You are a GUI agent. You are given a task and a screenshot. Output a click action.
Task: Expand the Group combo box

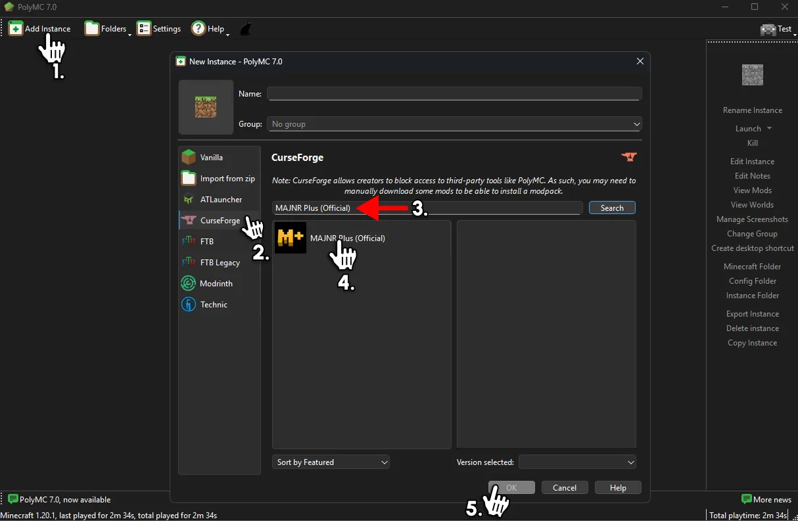pyautogui.click(x=454, y=124)
